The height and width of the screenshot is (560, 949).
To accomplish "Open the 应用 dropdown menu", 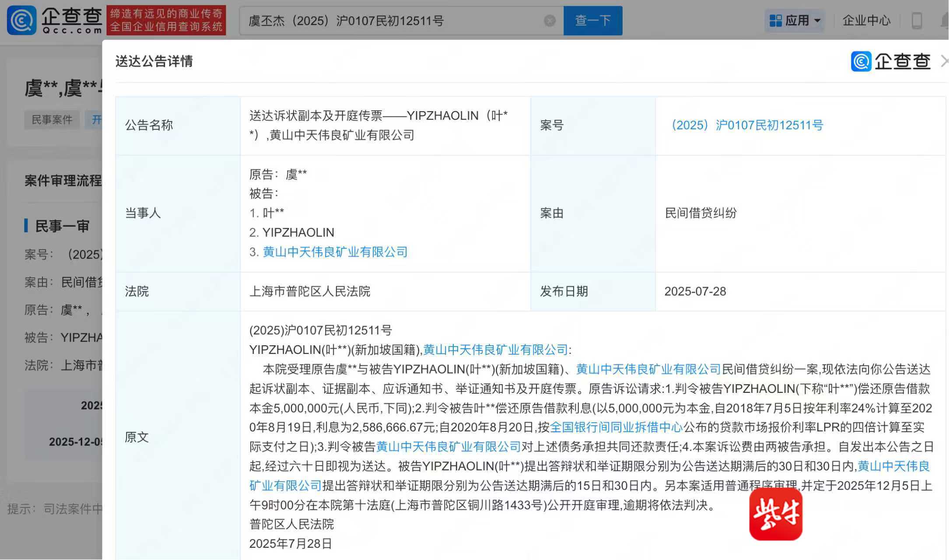I will [795, 21].
